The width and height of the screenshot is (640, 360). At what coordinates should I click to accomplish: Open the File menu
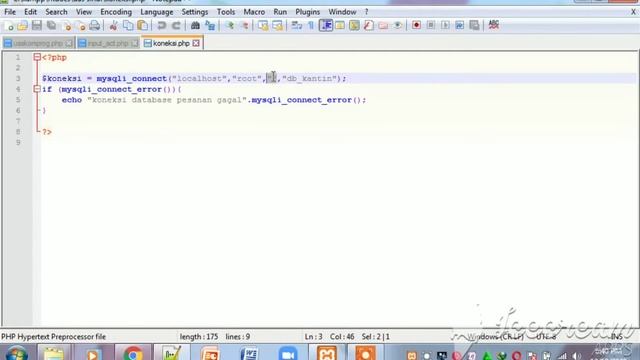coord(10,12)
